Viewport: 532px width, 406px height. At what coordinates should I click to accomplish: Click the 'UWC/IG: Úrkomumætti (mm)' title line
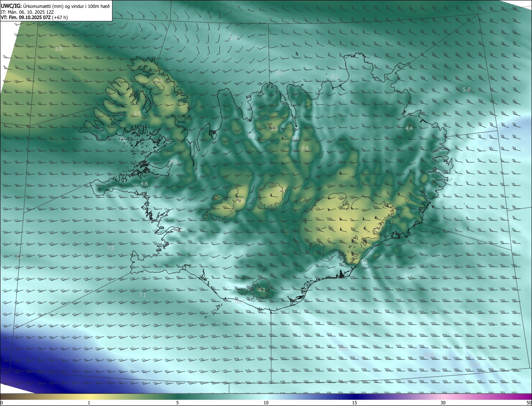coord(55,6)
